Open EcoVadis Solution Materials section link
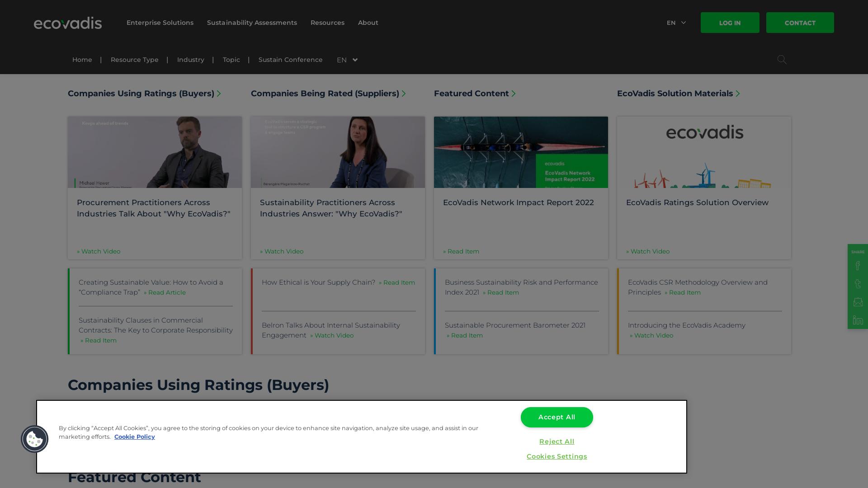 [x=678, y=94]
